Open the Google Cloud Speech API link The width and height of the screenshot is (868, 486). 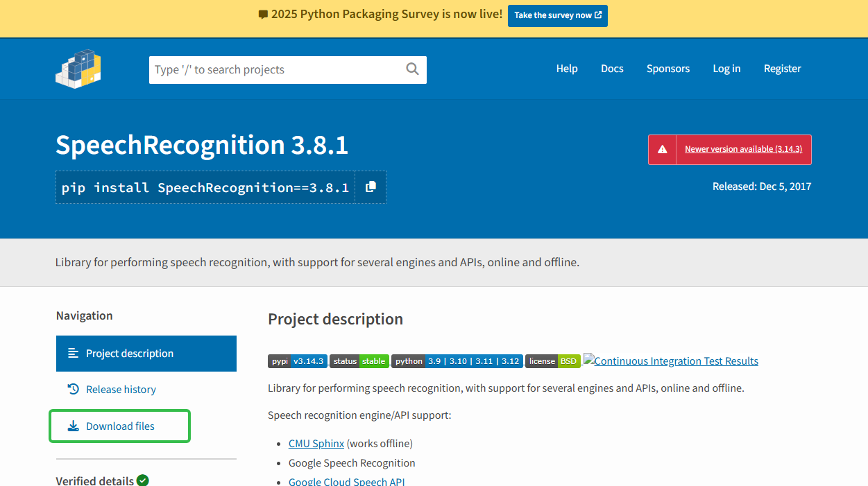click(x=346, y=480)
